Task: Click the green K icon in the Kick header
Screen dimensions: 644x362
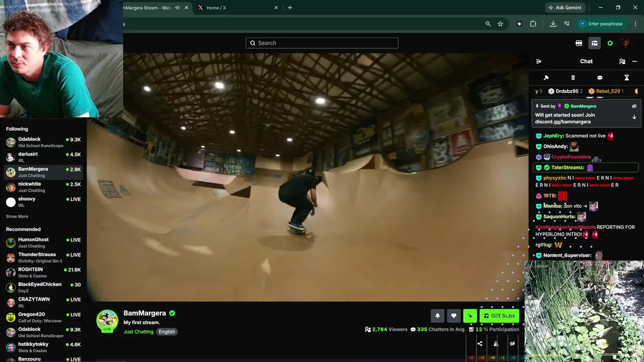Action: coord(610,43)
